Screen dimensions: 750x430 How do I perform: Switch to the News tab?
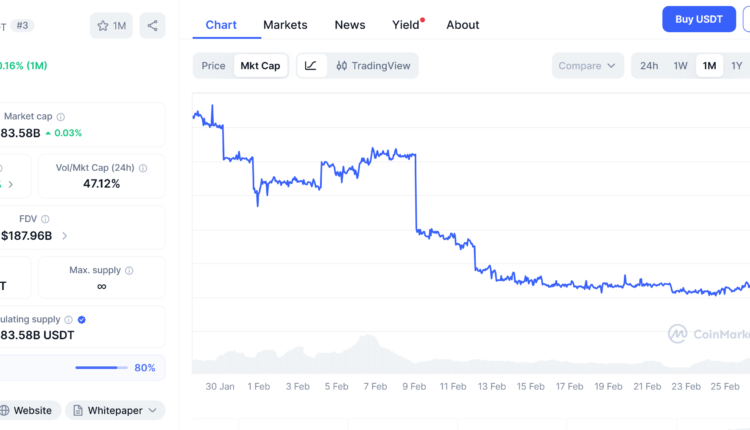(350, 25)
